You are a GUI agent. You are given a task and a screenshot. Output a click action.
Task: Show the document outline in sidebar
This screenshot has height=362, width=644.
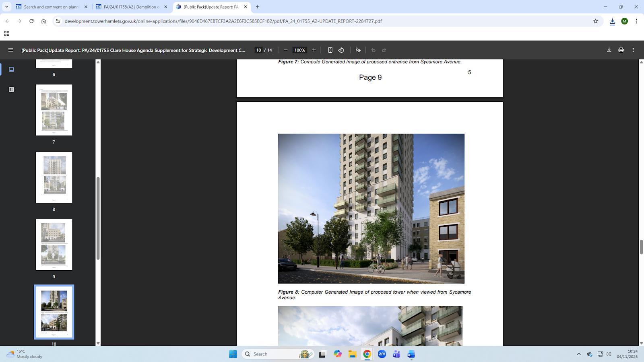11,90
